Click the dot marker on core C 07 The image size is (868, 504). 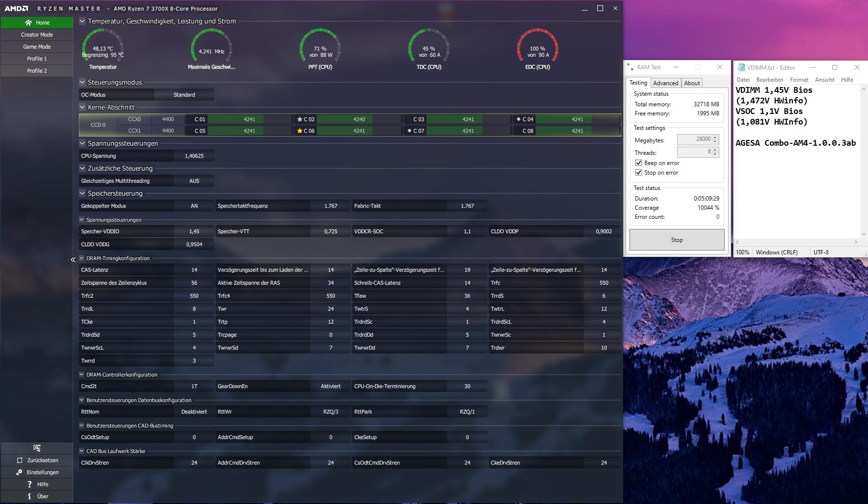coord(409,131)
